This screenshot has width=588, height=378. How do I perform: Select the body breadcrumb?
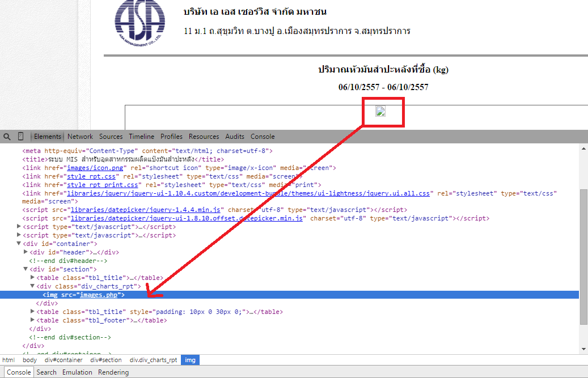(29, 360)
